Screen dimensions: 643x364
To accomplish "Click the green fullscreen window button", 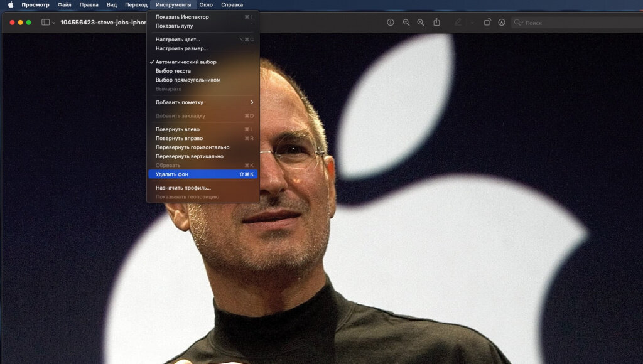I will [29, 23].
